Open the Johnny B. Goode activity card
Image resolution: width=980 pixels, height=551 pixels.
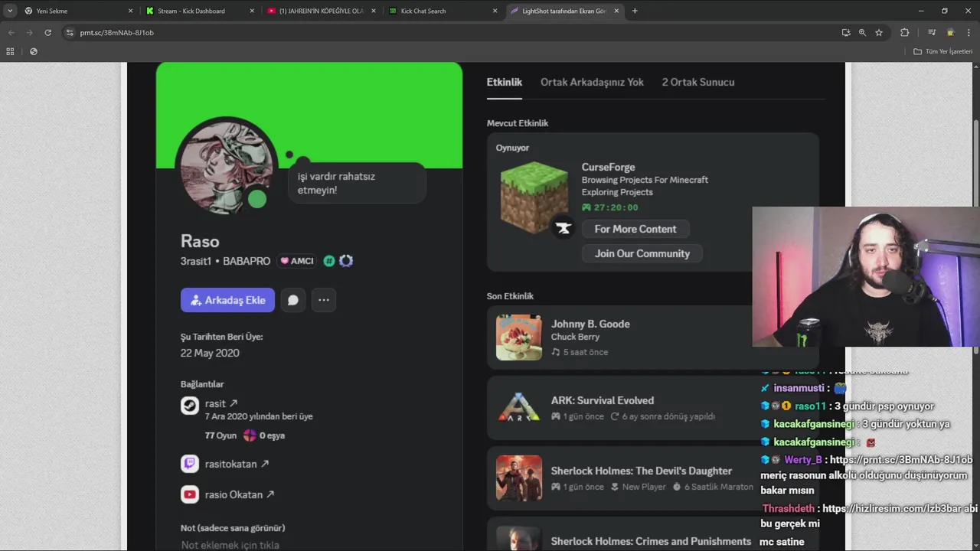pos(652,337)
